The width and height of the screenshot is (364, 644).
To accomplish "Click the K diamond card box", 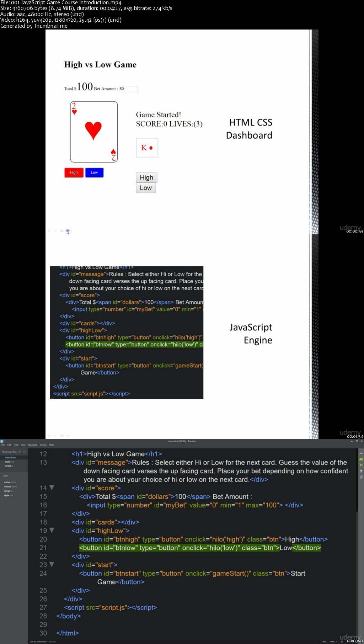I will click(147, 148).
